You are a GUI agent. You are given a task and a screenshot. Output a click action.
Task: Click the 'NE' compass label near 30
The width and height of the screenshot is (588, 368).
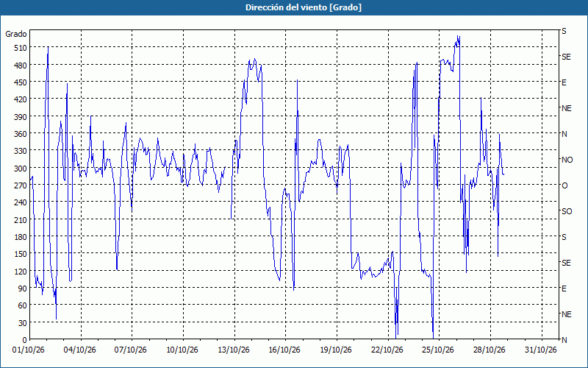click(x=567, y=314)
